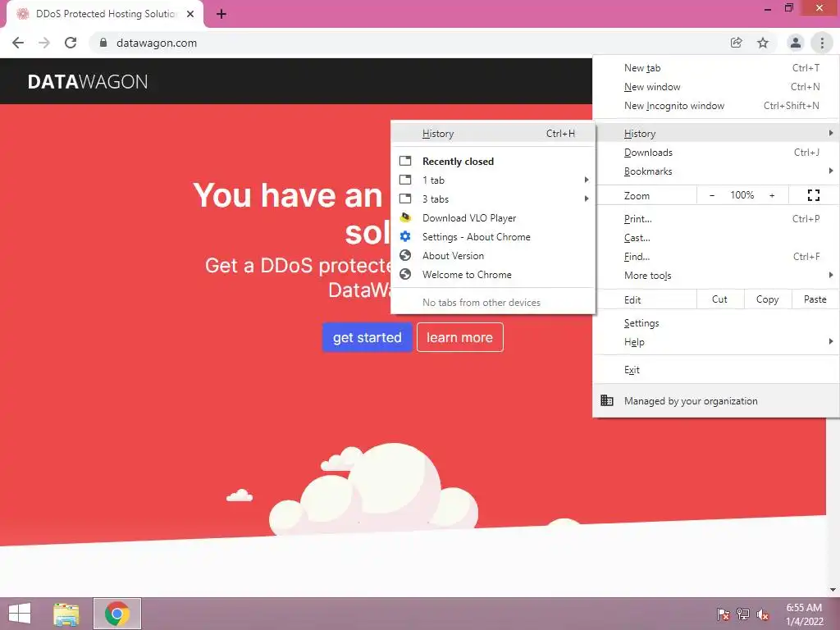The width and height of the screenshot is (840, 630).
Task: Reopen Download VLO Player from history
Action: click(493, 218)
